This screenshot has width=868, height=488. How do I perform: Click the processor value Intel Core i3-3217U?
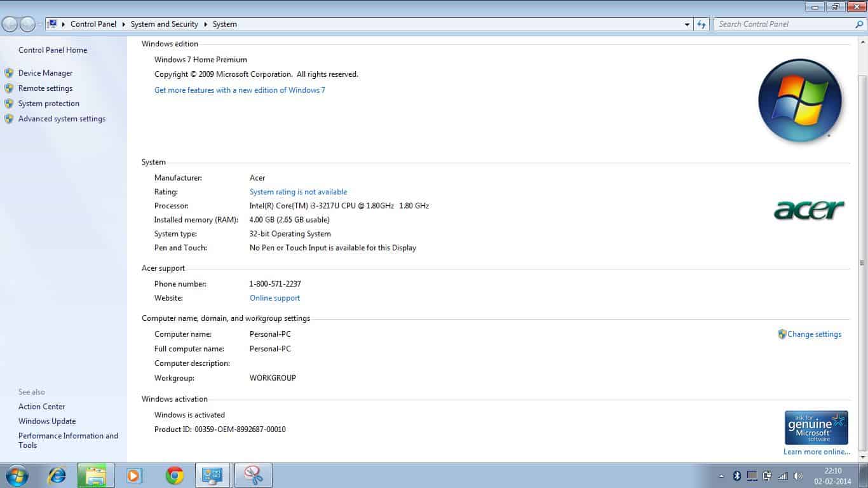[339, 206]
